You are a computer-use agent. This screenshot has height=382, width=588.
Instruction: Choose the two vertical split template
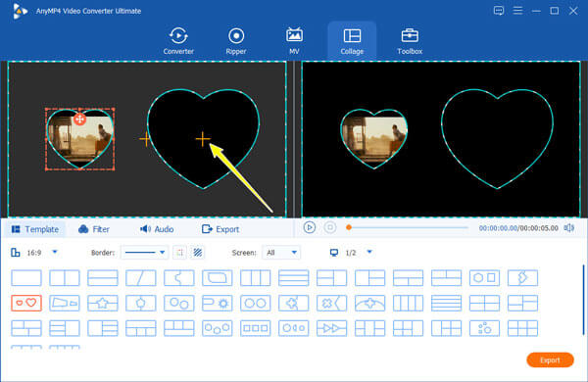pos(65,278)
